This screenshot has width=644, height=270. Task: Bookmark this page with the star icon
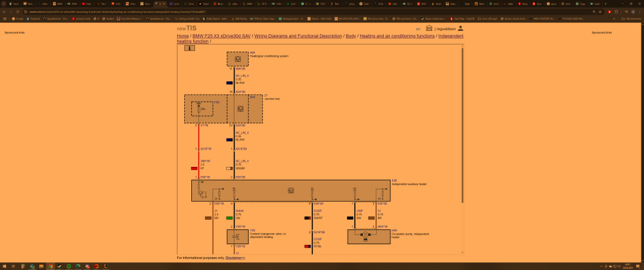pyautogui.click(x=600, y=12)
